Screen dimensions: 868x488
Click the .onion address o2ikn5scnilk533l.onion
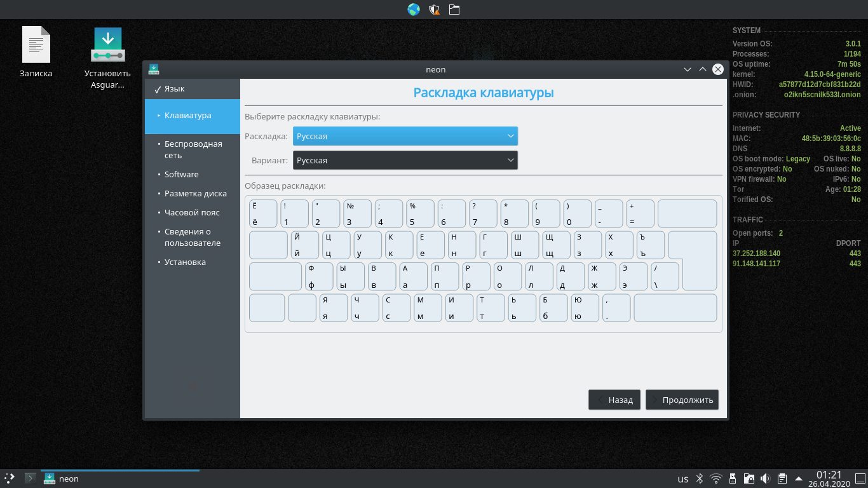(x=822, y=95)
